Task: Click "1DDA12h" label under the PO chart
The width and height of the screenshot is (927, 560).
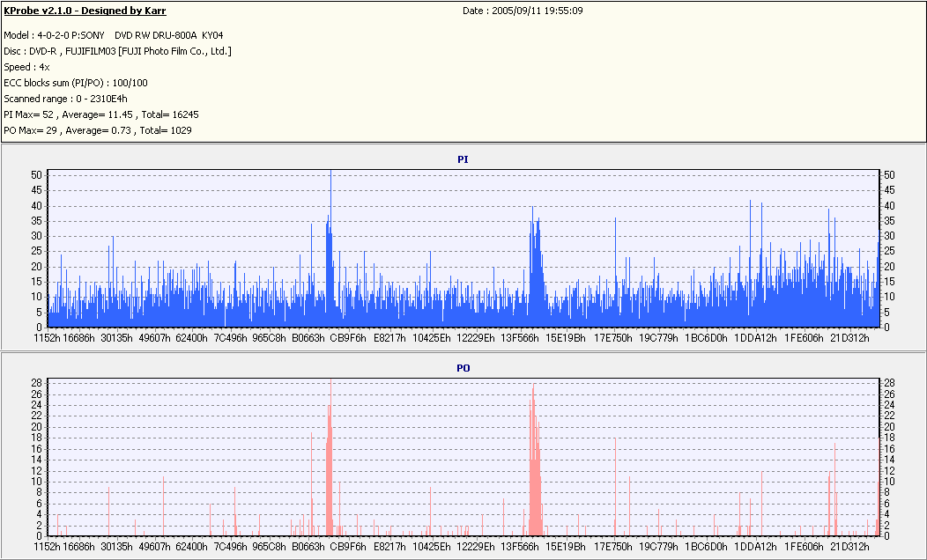Action: (755, 547)
